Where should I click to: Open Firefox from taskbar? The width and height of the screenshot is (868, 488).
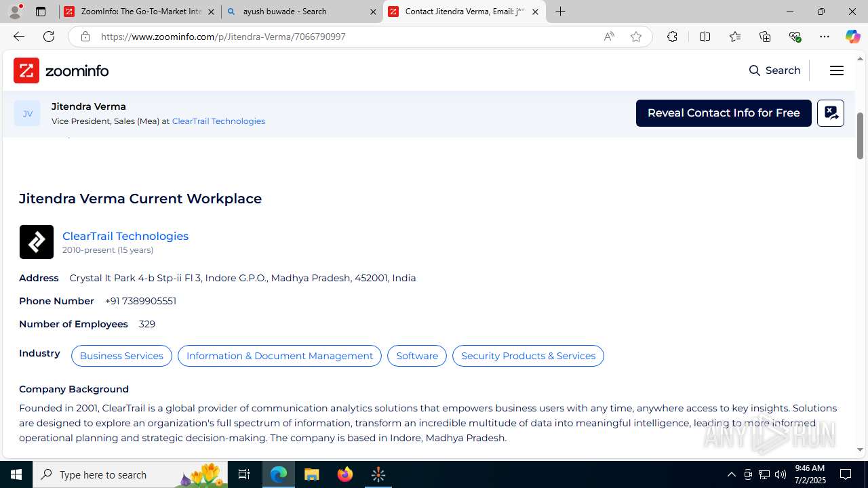coord(345,474)
